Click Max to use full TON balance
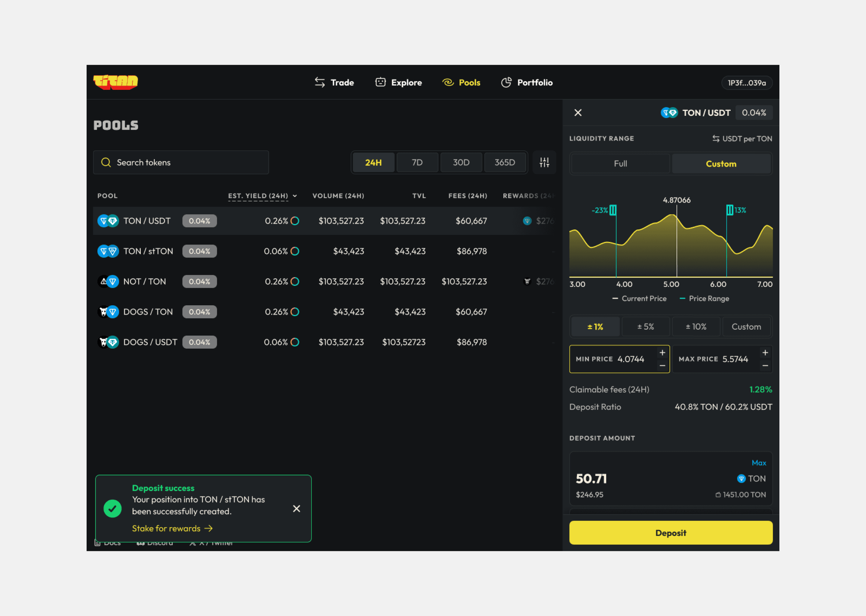 (759, 463)
